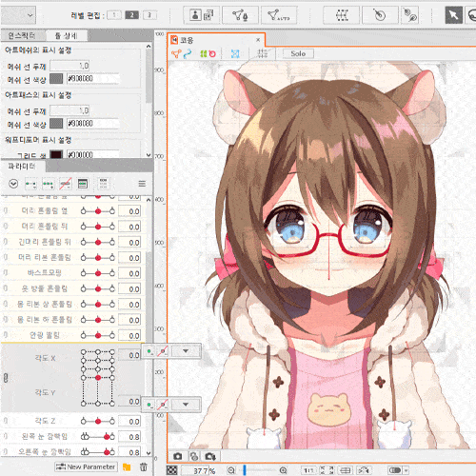Toggle Solo display mode
The image size is (476, 476).
[298, 53]
